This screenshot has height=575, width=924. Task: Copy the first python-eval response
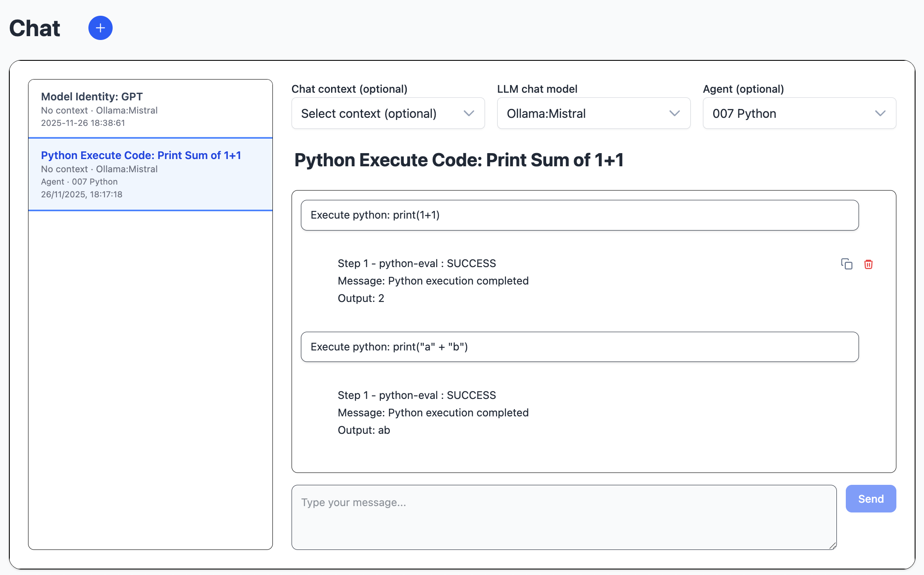846,264
